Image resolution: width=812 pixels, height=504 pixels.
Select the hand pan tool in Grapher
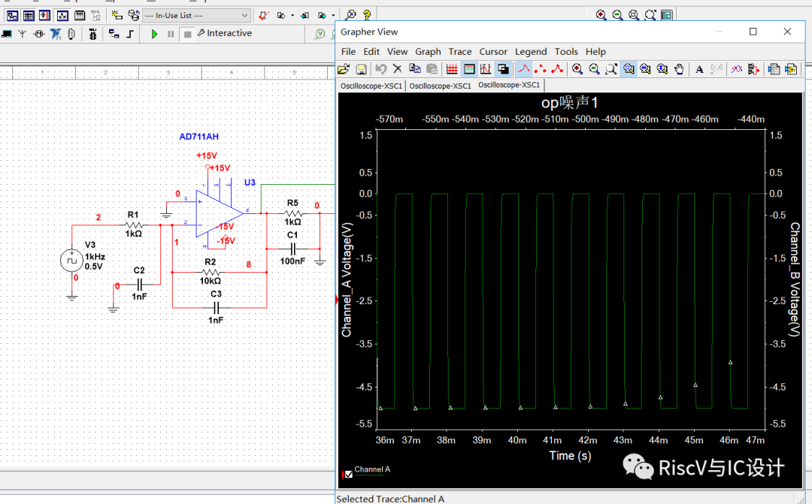(679, 69)
